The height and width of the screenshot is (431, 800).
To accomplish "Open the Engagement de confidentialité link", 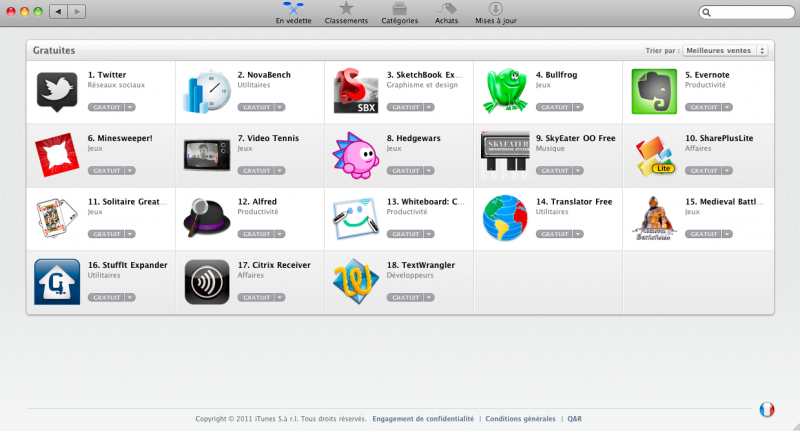I will pyautogui.click(x=424, y=419).
